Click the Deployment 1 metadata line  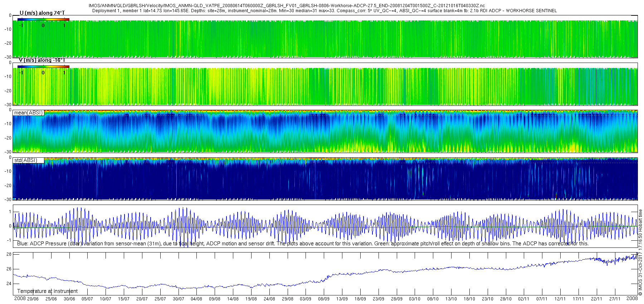pyautogui.click(x=324, y=11)
